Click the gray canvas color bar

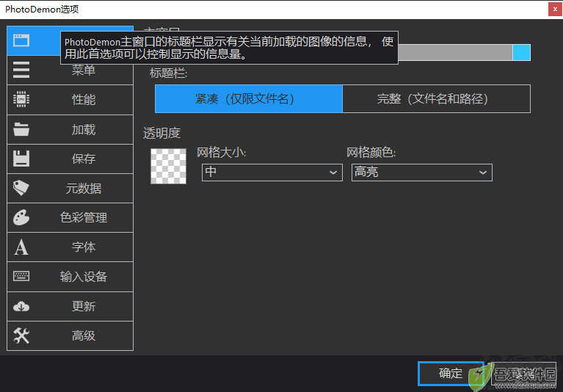tap(455, 52)
